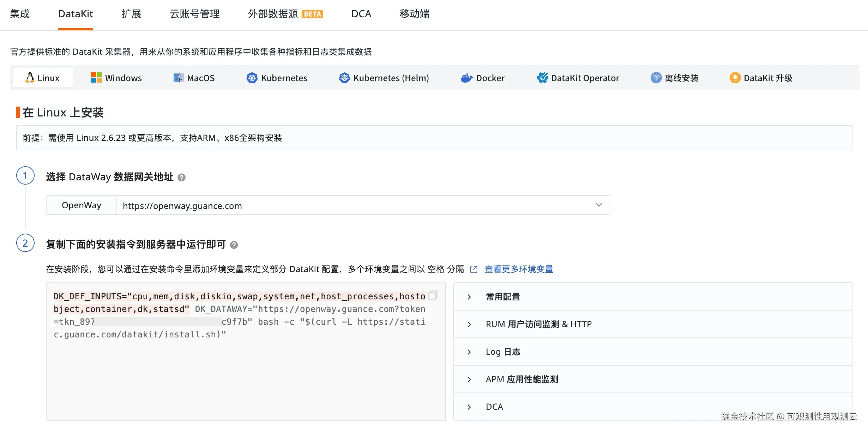Open the OpenWay address dropdown
This screenshot has width=868, height=432.
(598, 205)
